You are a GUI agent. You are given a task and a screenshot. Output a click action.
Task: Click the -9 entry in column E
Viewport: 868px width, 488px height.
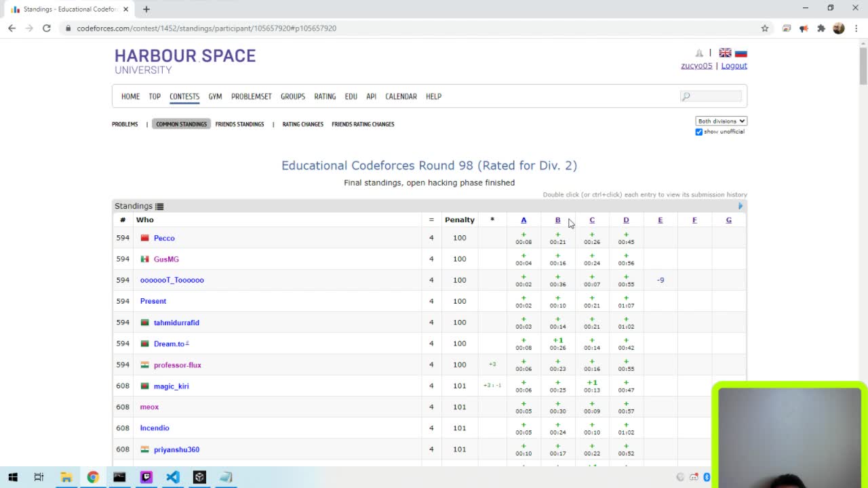660,280
